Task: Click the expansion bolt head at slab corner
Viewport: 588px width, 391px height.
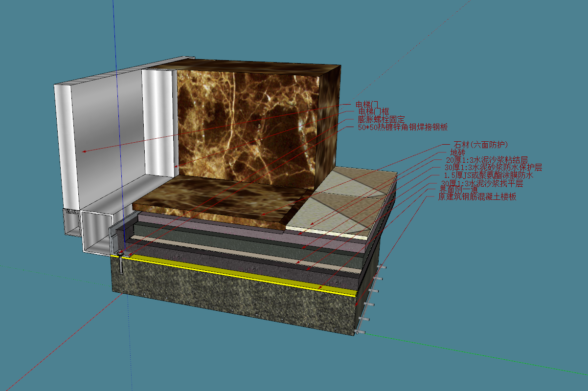Action: [121, 254]
